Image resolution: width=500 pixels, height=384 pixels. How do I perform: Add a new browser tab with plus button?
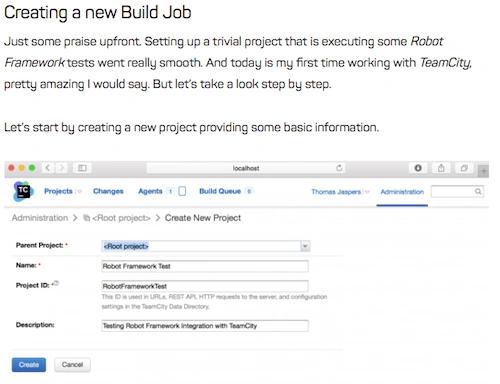click(483, 171)
